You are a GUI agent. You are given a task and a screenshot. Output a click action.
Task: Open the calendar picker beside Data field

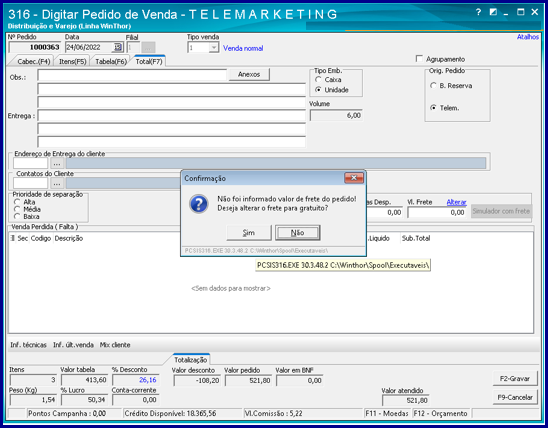[x=118, y=47]
